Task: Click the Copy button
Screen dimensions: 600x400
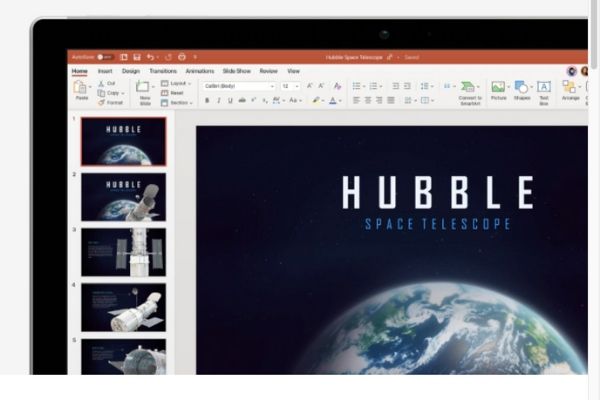Action: pos(109,93)
